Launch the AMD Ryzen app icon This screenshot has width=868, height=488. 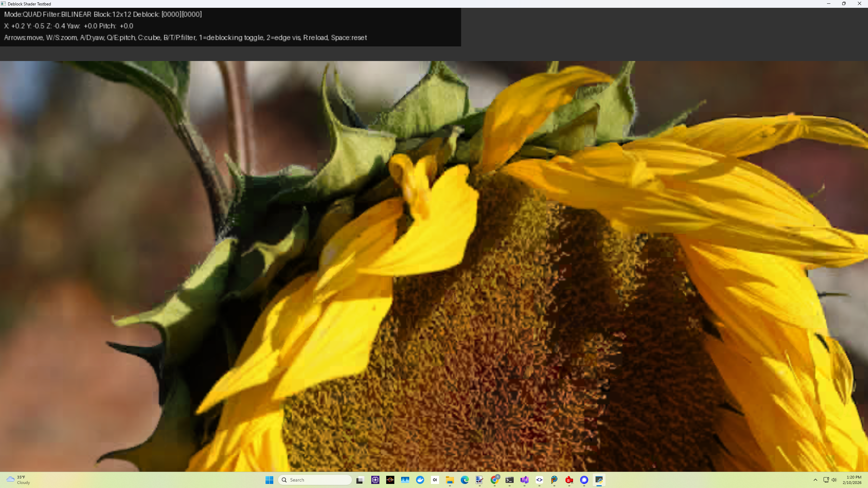click(x=390, y=480)
